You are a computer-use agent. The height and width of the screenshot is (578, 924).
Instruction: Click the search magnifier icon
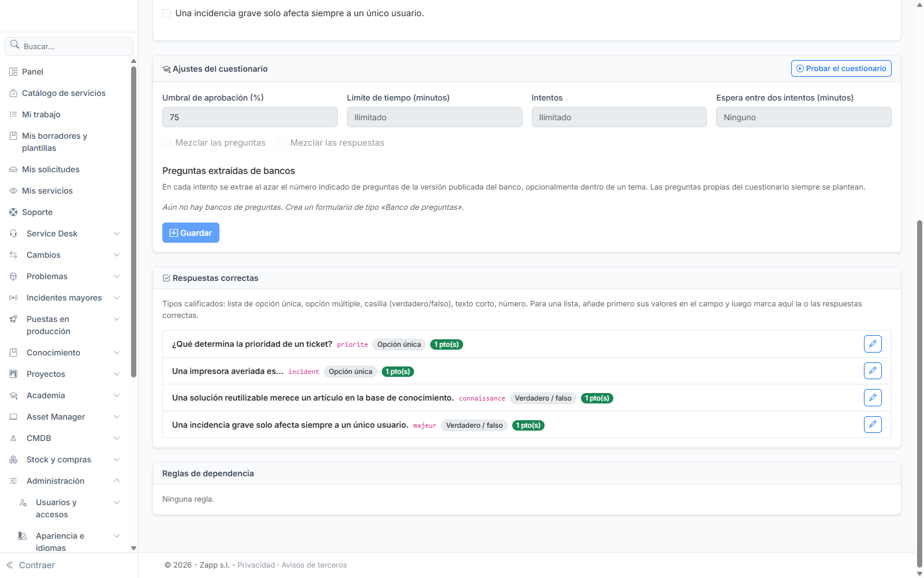(15, 45)
